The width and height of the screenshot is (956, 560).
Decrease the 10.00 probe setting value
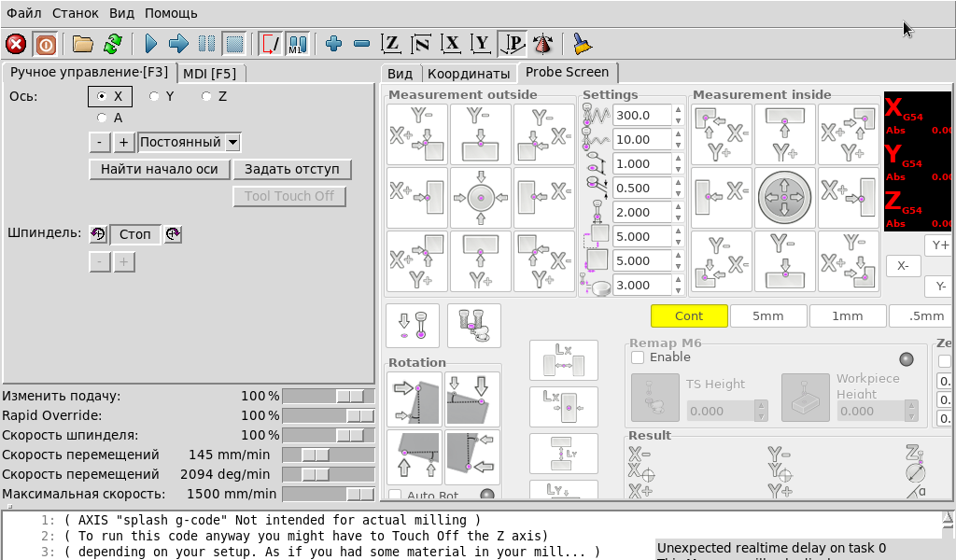[x=677, y=145]
